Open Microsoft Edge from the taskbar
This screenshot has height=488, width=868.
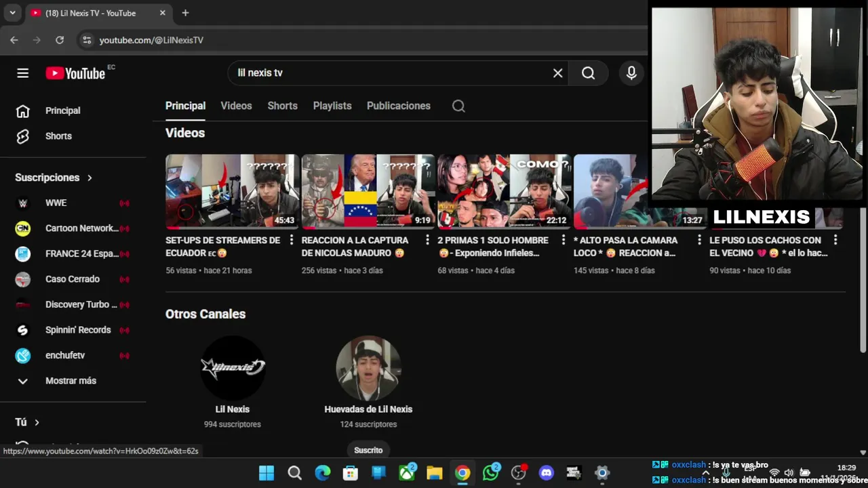pyautogui.click(x=323, y=472)
